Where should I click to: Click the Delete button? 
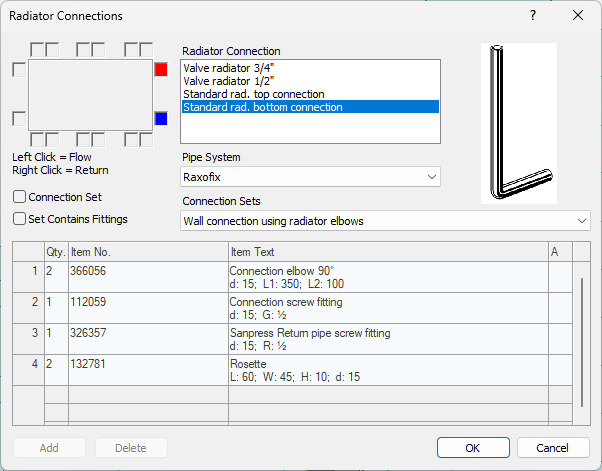click(x=131, y=448)
